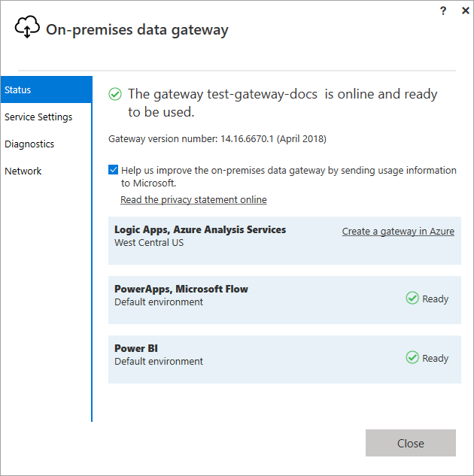Open help via the question mark icon
Viewport: 474px width, 476px height.
coord(443,11)
